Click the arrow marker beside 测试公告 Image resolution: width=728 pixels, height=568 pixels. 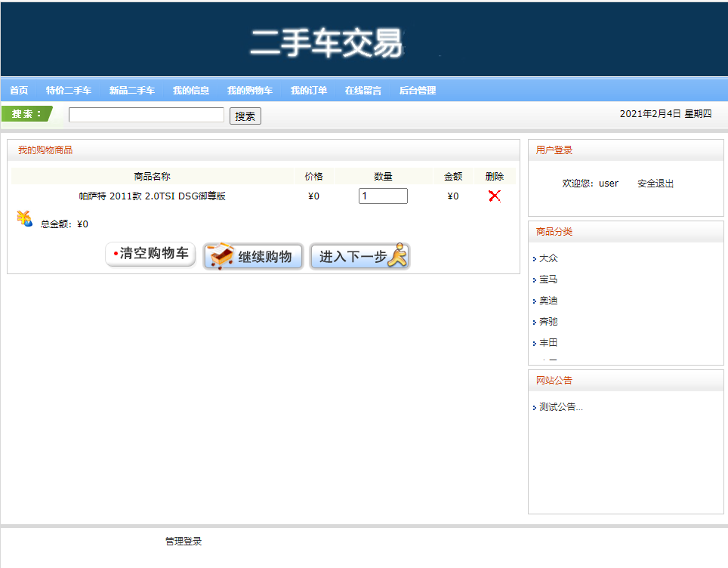(535, 406)
